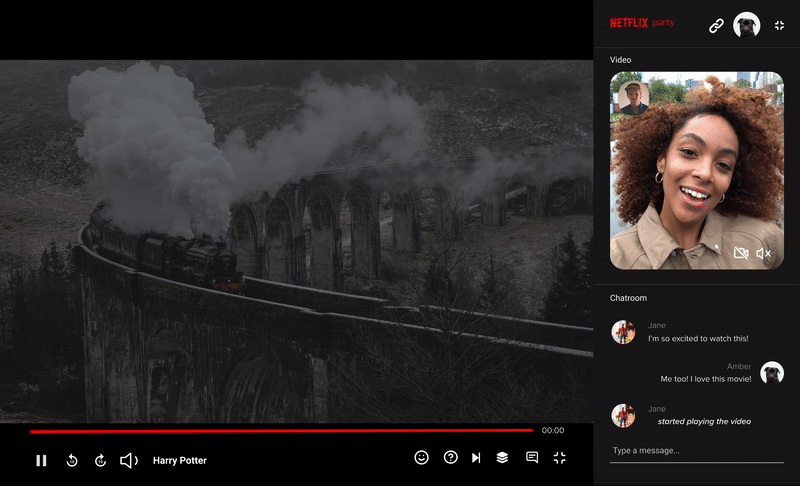Click the red video progress bar
The width and height of the screenshot is (800, 486).
282,431
